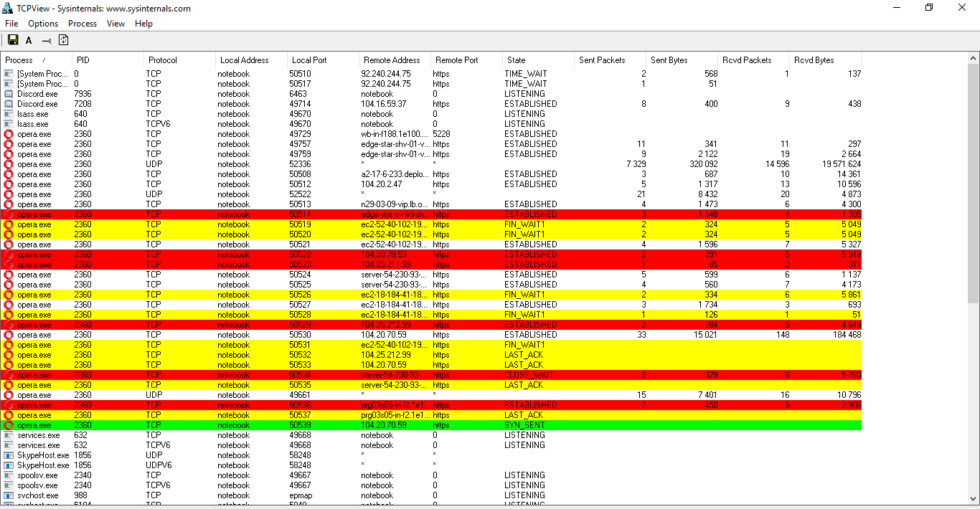
Task: Select the a2-17-6-233.deplo... remote address cell
Action: point(395,174)
